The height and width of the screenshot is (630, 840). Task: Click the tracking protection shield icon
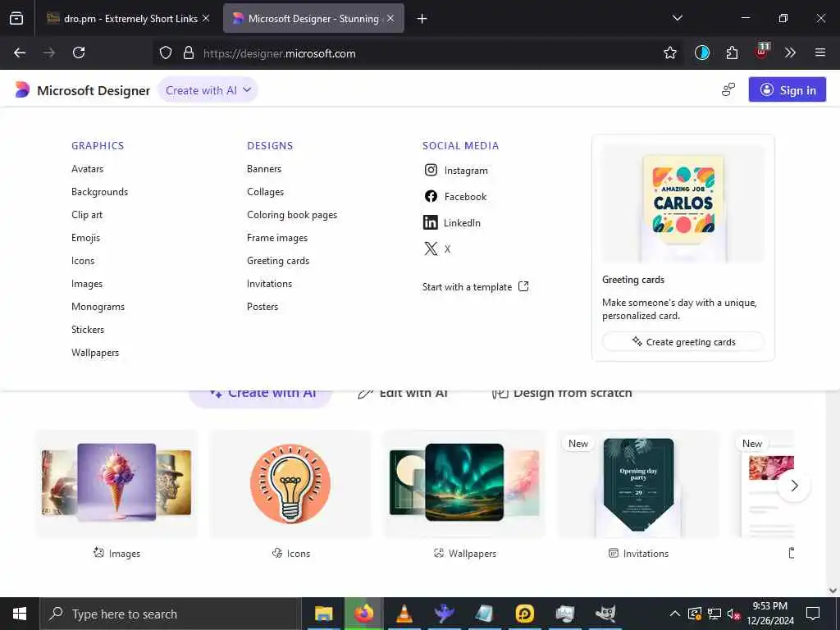click(x=166, y=52)
